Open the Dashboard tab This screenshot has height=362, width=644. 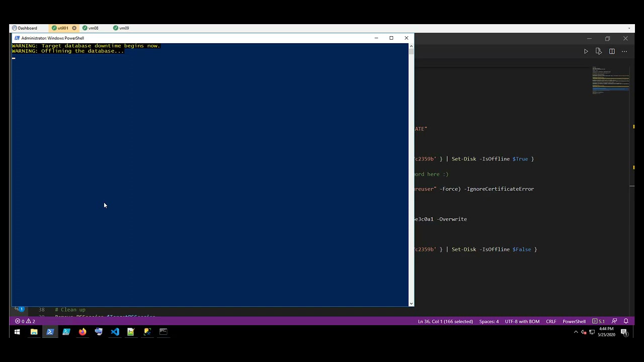25,28
